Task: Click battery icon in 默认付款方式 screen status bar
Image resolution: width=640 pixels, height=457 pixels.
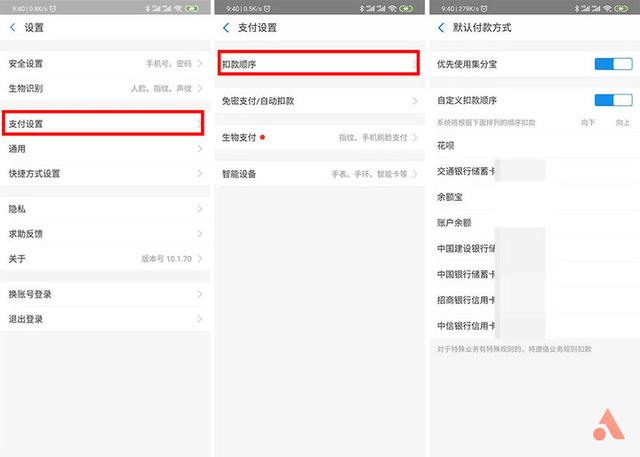Action: pos(625,6)
